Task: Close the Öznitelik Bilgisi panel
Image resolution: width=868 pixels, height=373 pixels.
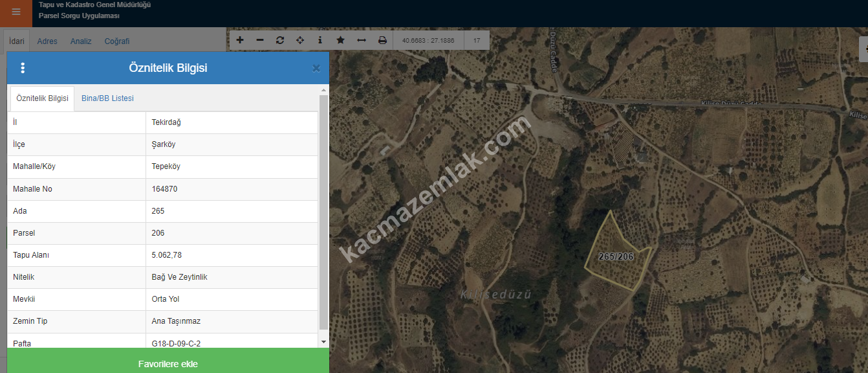Action: pyautogui.click(x=316, y=68)
